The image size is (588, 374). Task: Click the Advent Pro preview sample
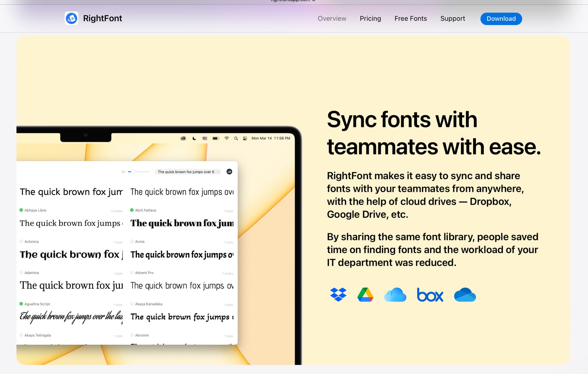coord(182,286)
